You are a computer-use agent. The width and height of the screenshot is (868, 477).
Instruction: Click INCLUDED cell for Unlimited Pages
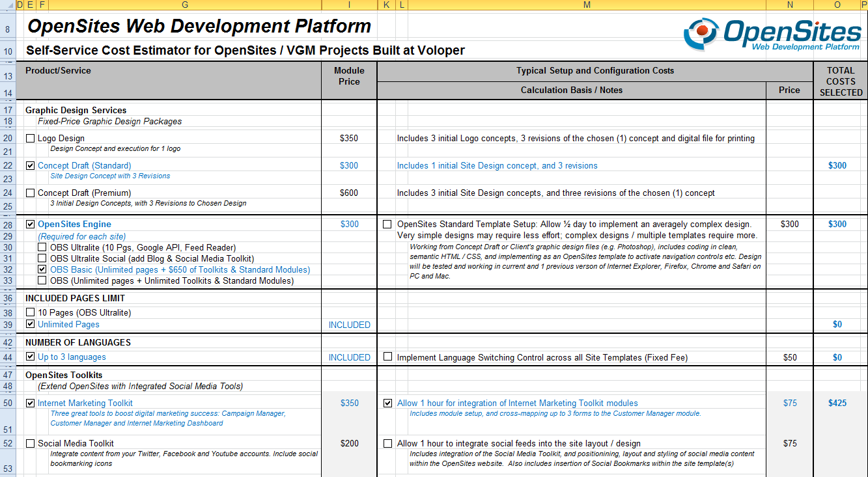coord(349,325)
